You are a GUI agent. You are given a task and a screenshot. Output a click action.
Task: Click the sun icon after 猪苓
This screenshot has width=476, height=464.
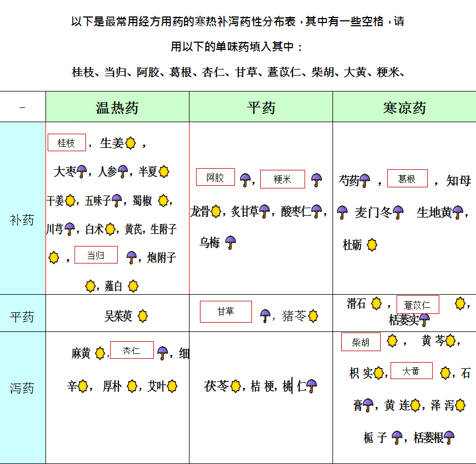pyautogui.click(x=313, y=316)
